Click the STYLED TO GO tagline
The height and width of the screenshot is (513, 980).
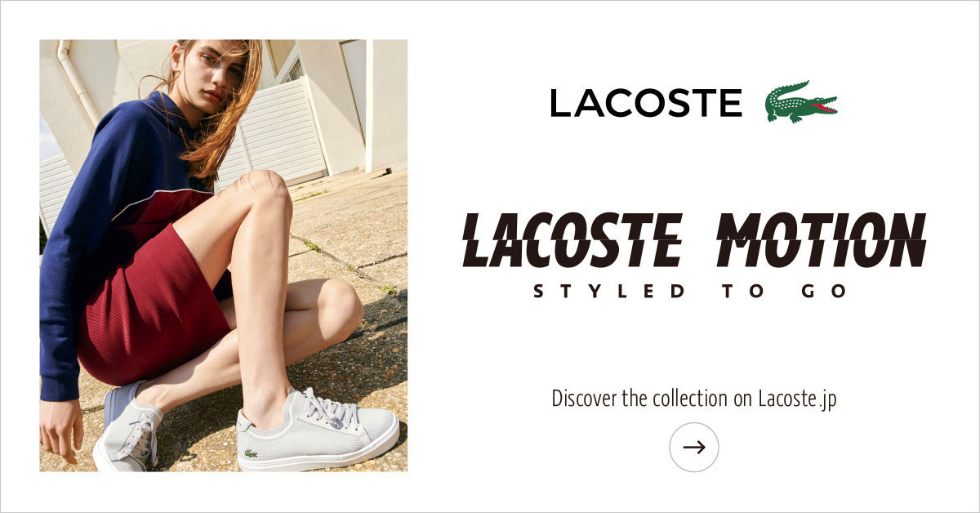tap(690, 291)
